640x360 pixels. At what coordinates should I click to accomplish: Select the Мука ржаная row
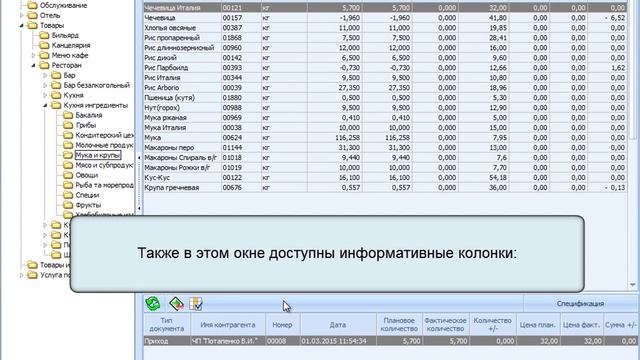pos(385,118)
